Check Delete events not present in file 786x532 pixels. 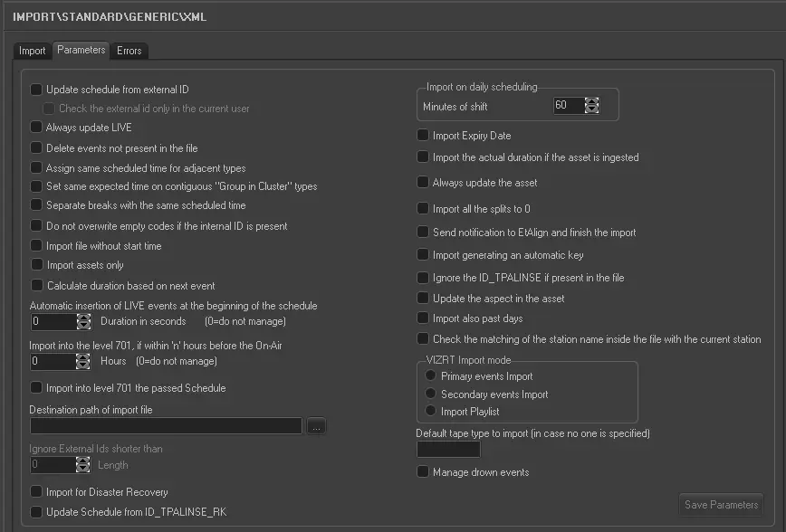tap(36, 148)
